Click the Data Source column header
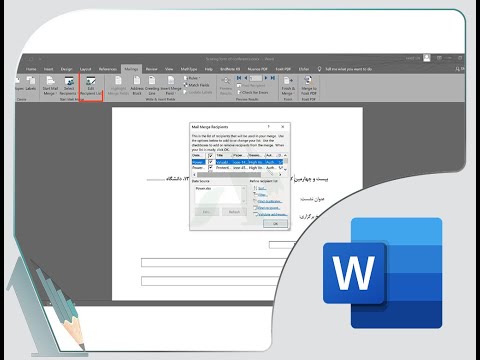480x360 pixels. [x=199, y=156]
